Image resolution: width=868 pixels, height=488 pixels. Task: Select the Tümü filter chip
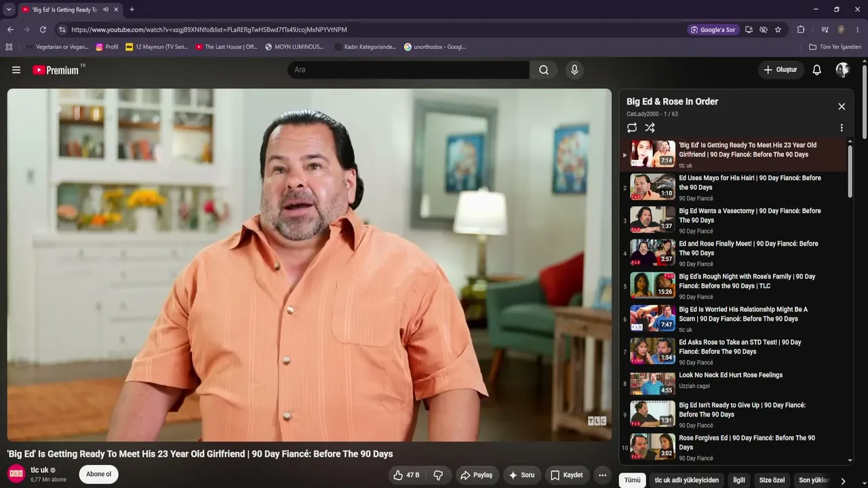(x=632, y=480)
